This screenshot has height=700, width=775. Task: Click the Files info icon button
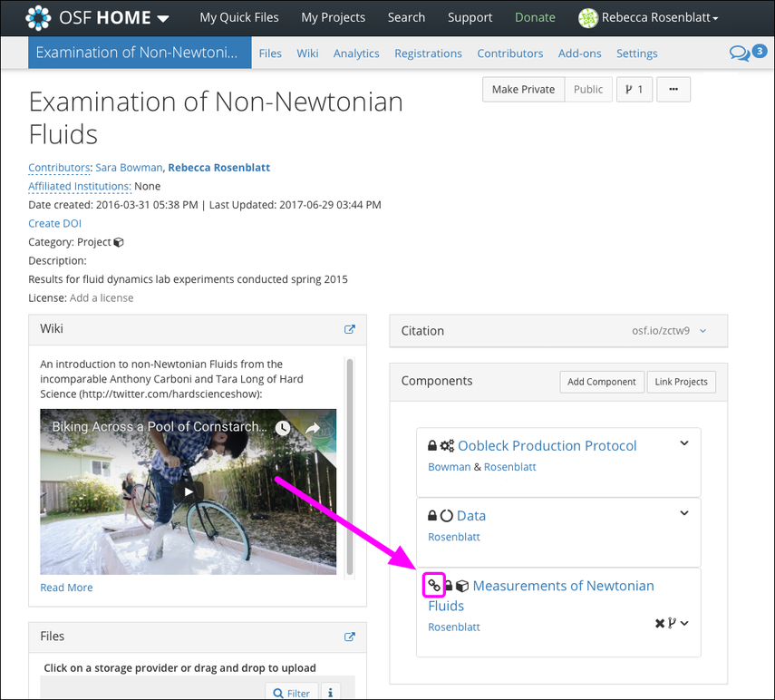coord(330,693)
